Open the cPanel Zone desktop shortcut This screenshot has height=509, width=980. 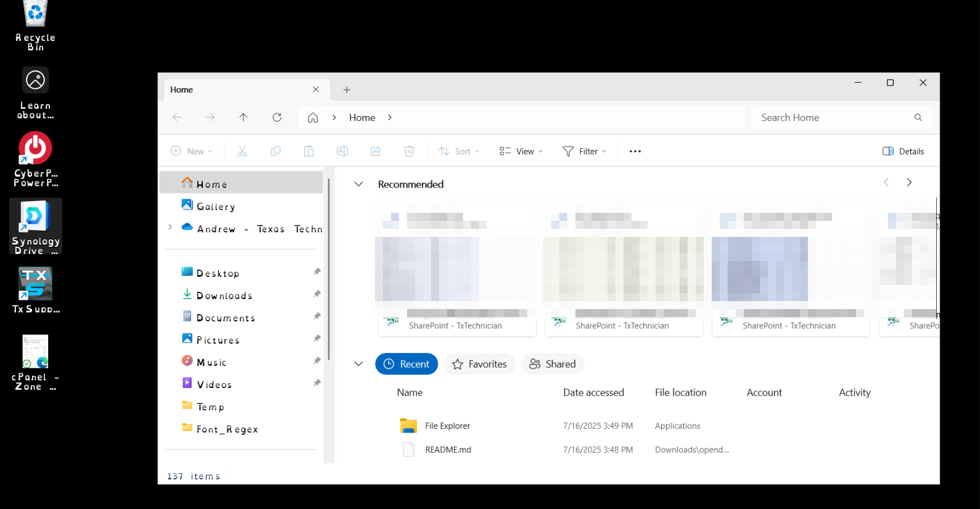[x=35, y=363]
